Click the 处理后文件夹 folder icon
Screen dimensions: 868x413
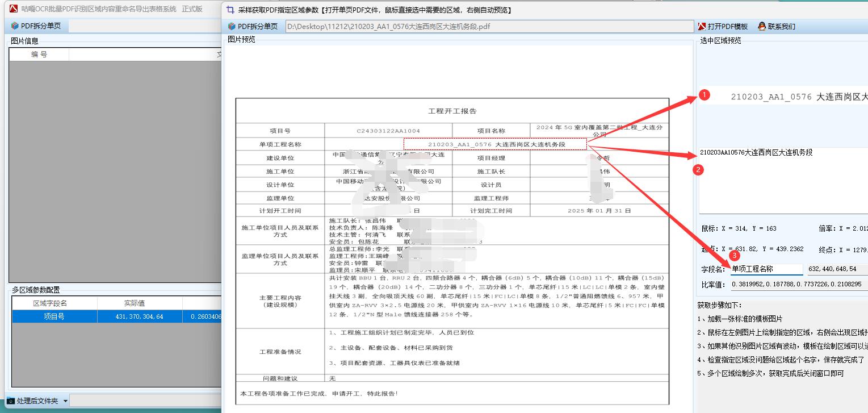click(11, 401)
